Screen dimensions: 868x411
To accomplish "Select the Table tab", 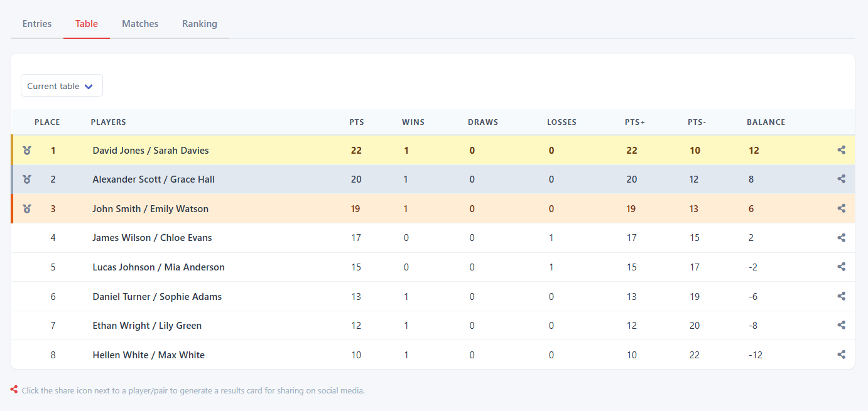I will [87, 24].
